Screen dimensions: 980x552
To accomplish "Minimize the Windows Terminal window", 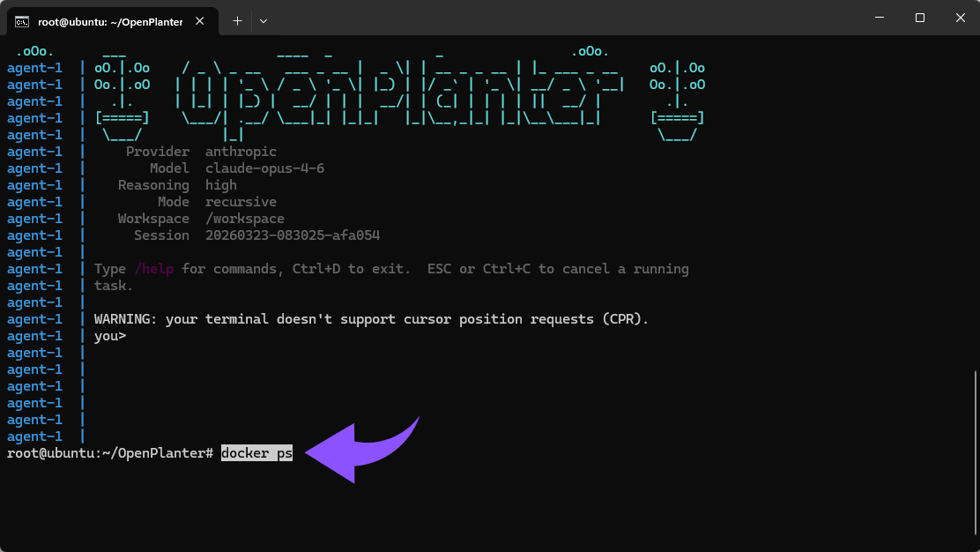I will tap(880, 17).
